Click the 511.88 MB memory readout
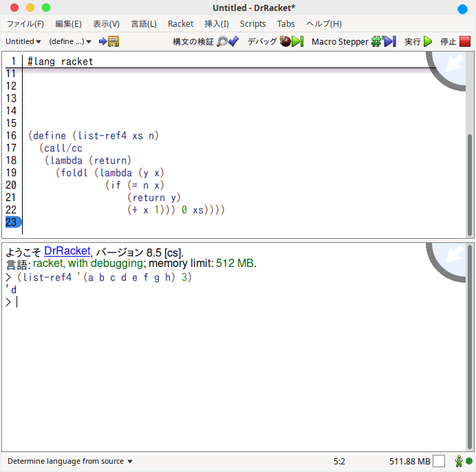 point(409,461)
